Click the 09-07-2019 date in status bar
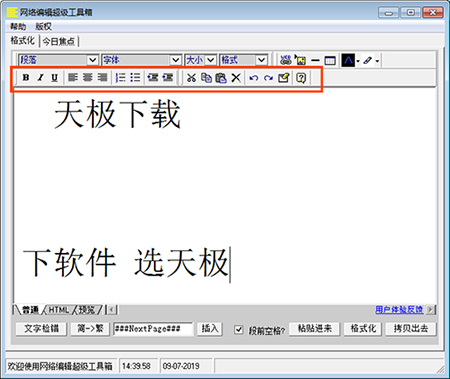This screenshot has width=450, height=379. coord(181,366)
